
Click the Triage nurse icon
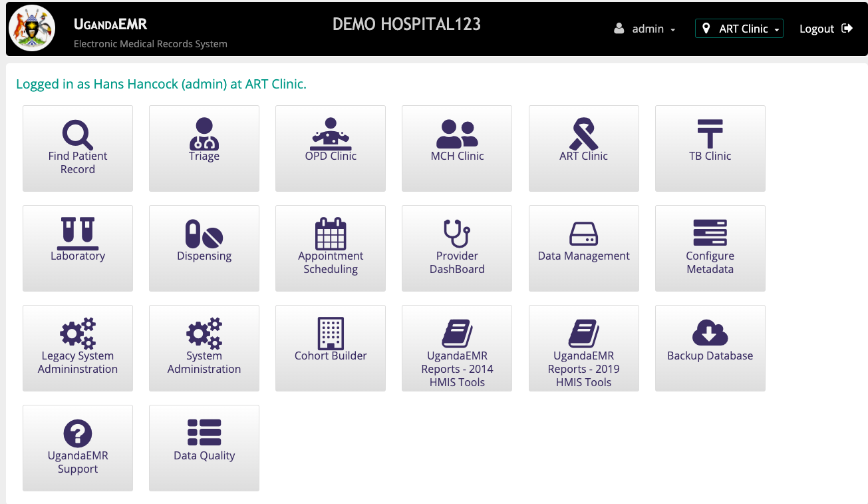[204, 134]
